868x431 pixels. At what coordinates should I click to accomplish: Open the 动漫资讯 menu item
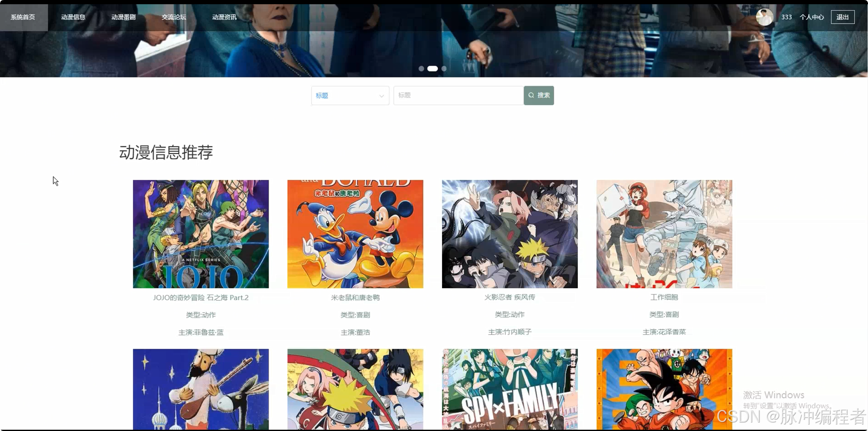pyautogui.click(x=224, y=17)
